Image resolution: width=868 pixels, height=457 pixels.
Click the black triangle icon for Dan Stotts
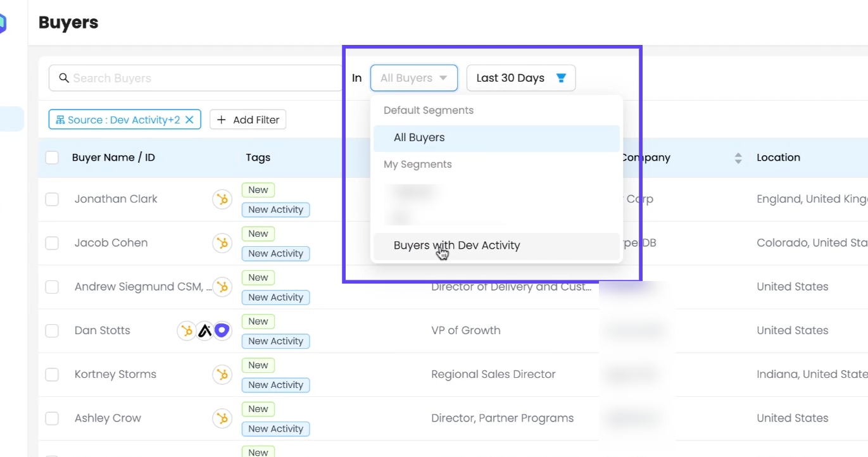[x=204, y=330]
